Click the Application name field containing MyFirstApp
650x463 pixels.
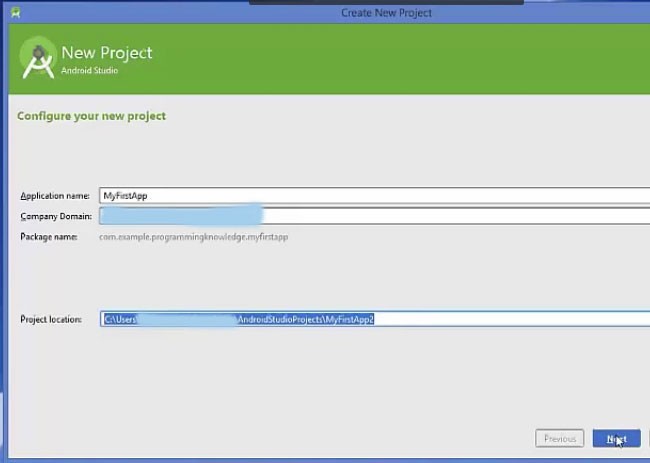(x=374, y=196)
